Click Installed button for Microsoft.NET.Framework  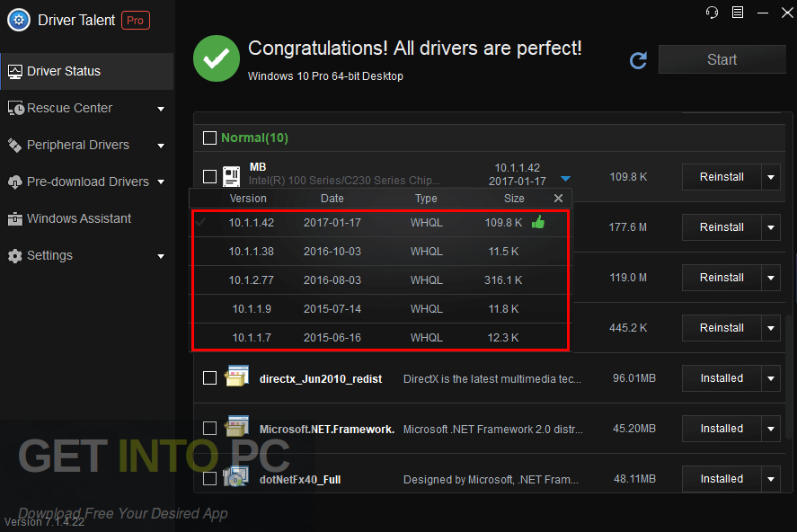[x=722, y=429]
